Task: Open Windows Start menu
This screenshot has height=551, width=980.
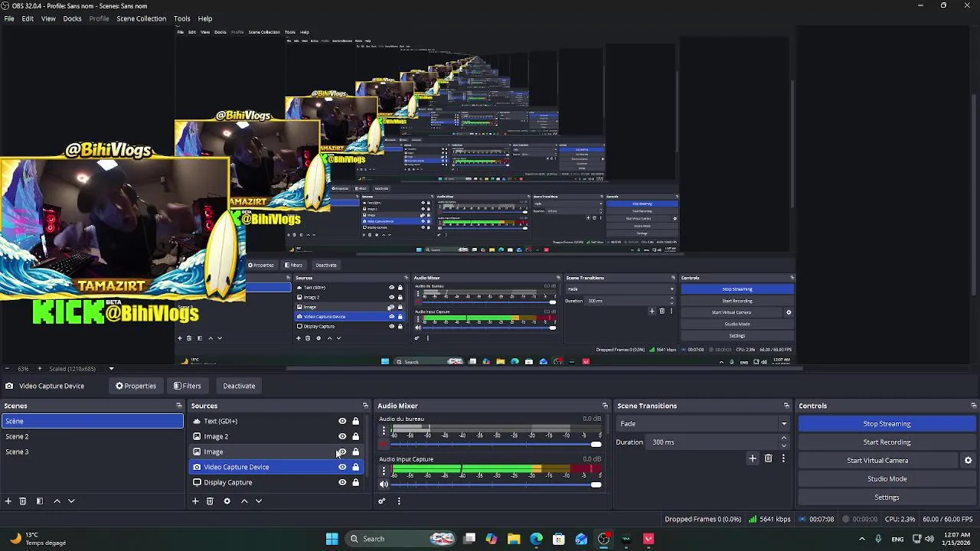Action: coord(332,539)
